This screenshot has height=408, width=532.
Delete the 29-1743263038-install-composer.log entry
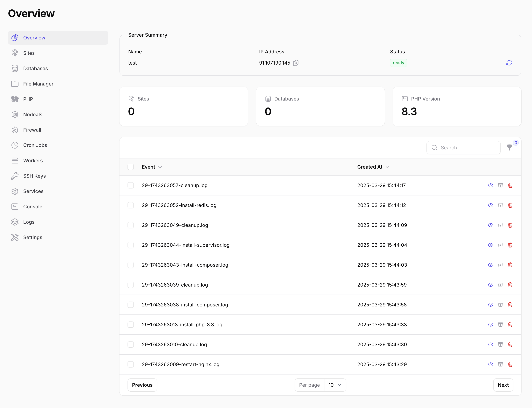pos(510,305)
